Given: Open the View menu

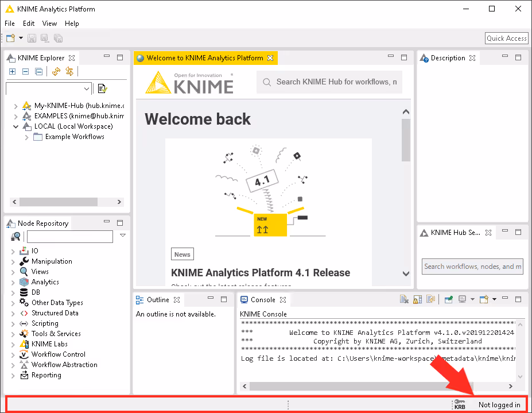Looking at the screenshot, I should tap(49, 24).
